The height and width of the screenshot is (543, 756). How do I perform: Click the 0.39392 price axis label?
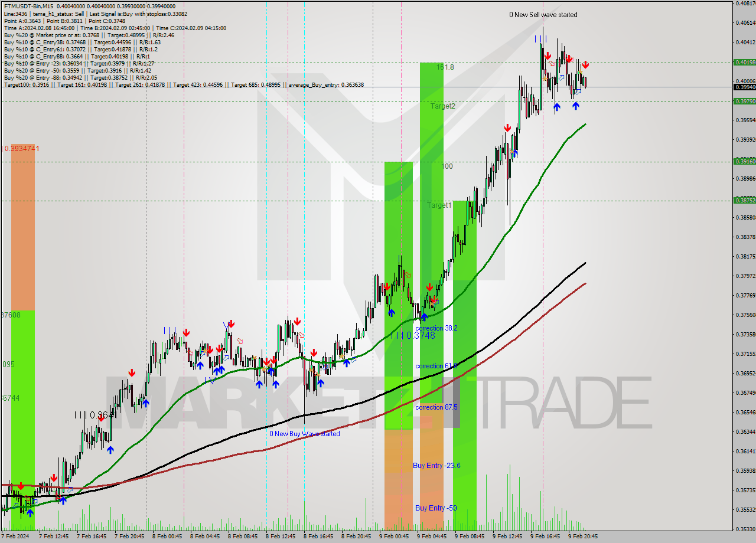click(745, 139)
